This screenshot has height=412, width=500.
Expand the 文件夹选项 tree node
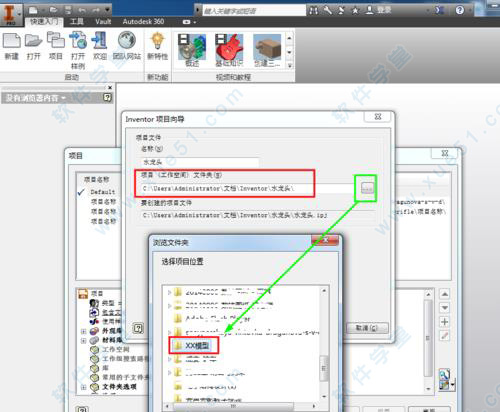coord(84,387)
